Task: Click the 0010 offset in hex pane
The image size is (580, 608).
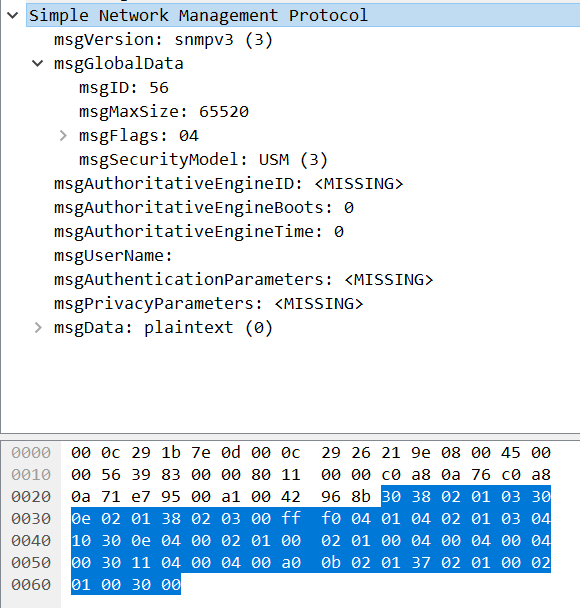Action: point(31,475)
